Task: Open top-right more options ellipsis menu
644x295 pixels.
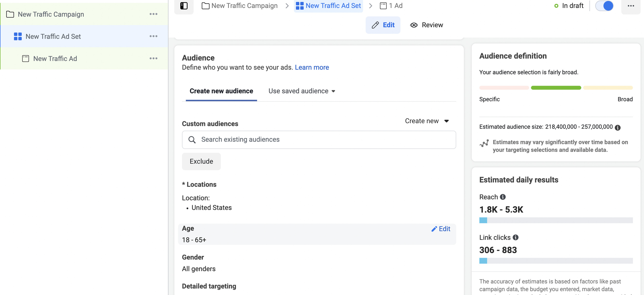Action: (x=631, y=6)
